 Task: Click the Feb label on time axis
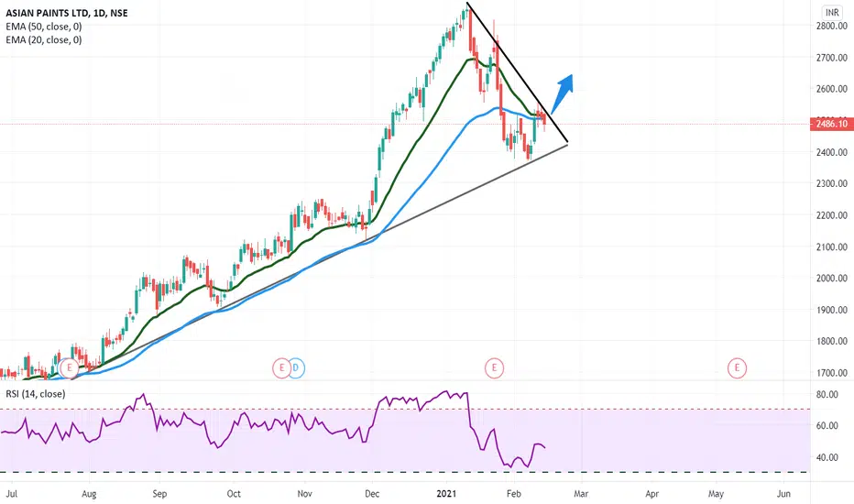(514, 494)
